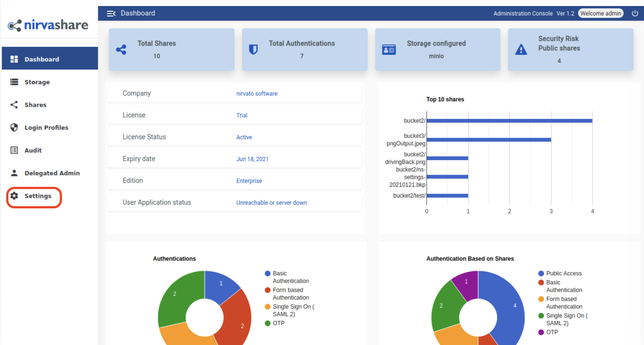Open Login Profiles section
Screen dimensions: 644x345
pos(50,127)
